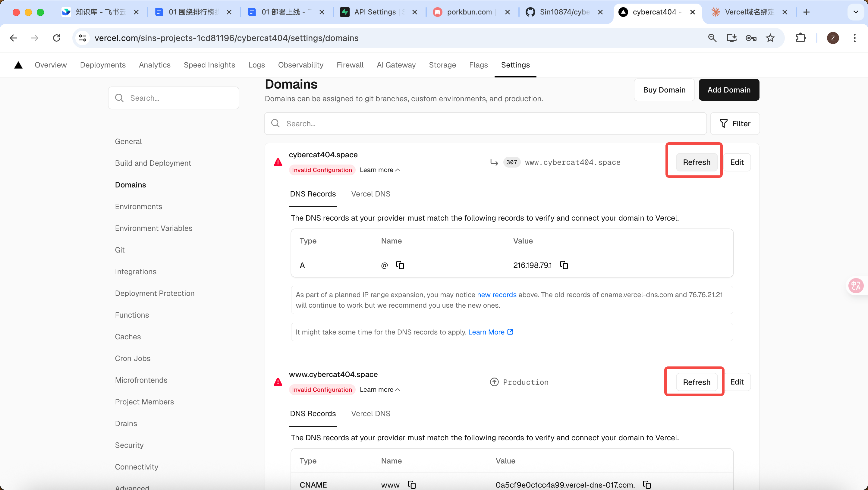Screen dimensions: 868x490
Task: Reload the page with browser refresh icon
Action: tap(57, 38)
